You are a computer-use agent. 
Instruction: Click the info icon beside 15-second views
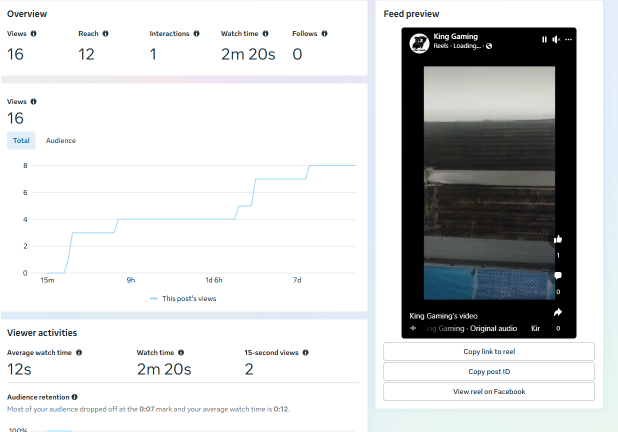point(305,352)
